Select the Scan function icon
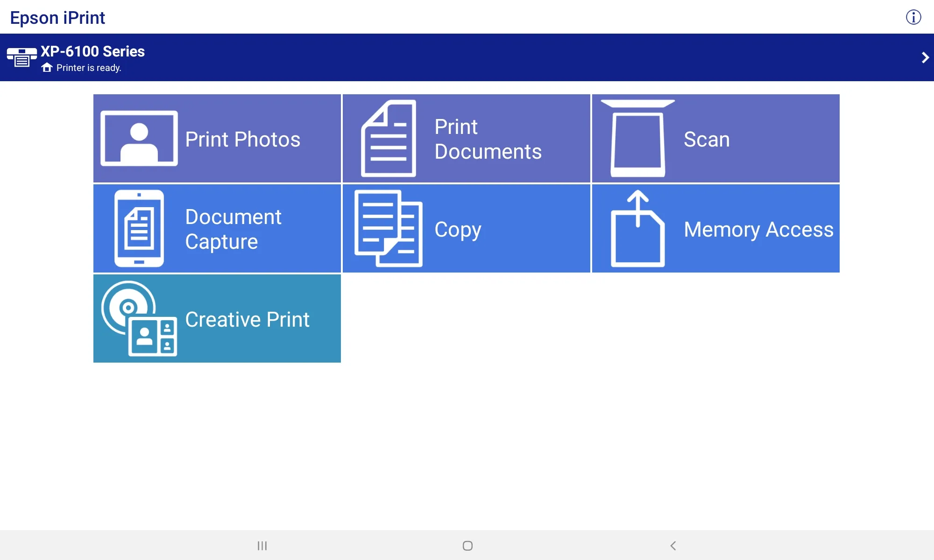 click(x=637, y=138)
